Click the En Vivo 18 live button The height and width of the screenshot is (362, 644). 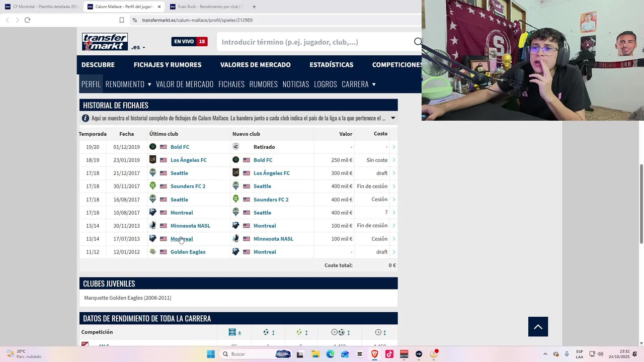coord(189,42)
